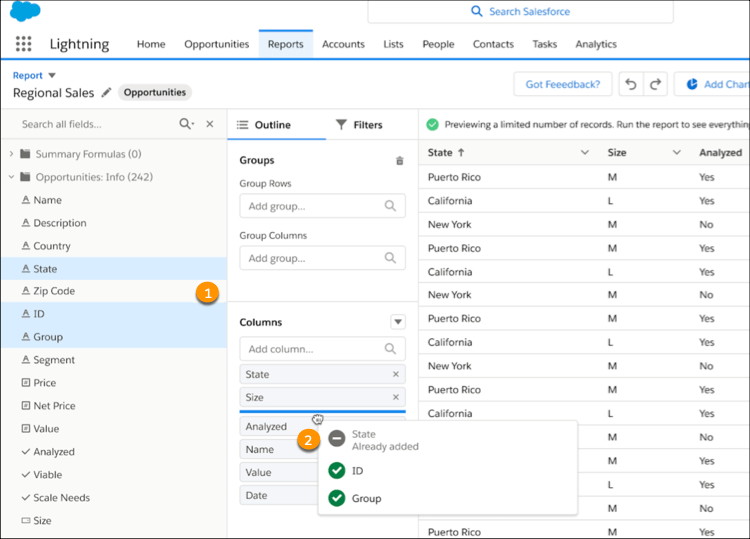Remove Size column with its X
The image size is (750, 539).
(396, 397)
